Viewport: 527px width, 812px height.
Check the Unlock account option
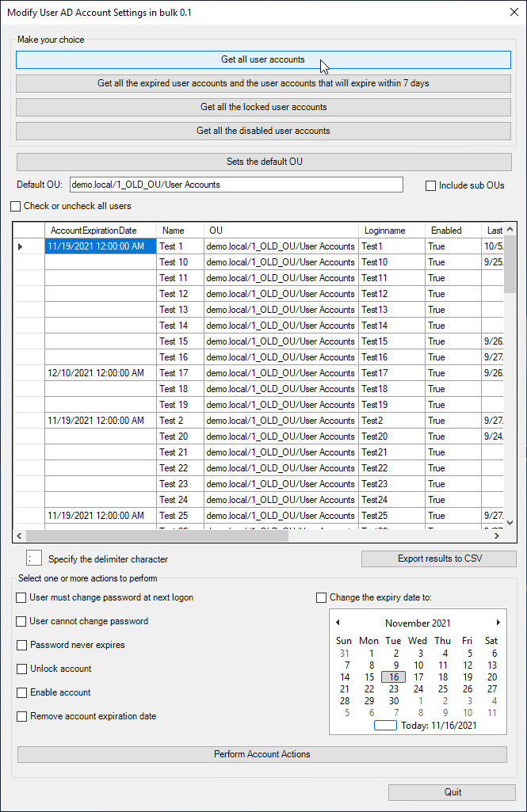[x=22, y=669]
